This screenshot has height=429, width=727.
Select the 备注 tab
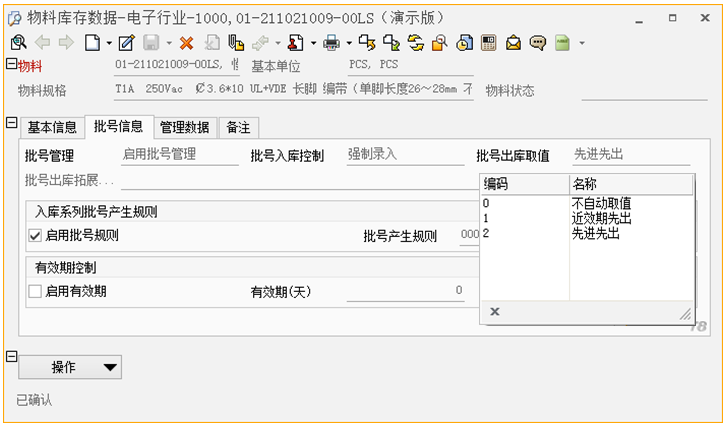coord(238,127)
